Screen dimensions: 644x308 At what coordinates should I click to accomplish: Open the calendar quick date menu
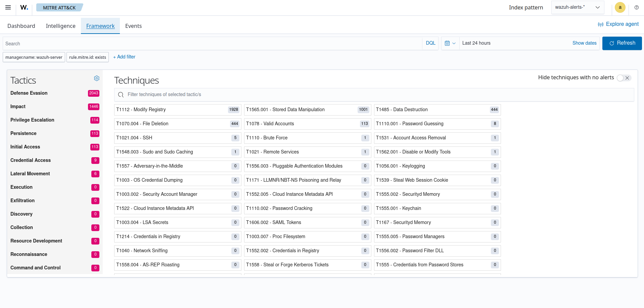click(450, 43)
